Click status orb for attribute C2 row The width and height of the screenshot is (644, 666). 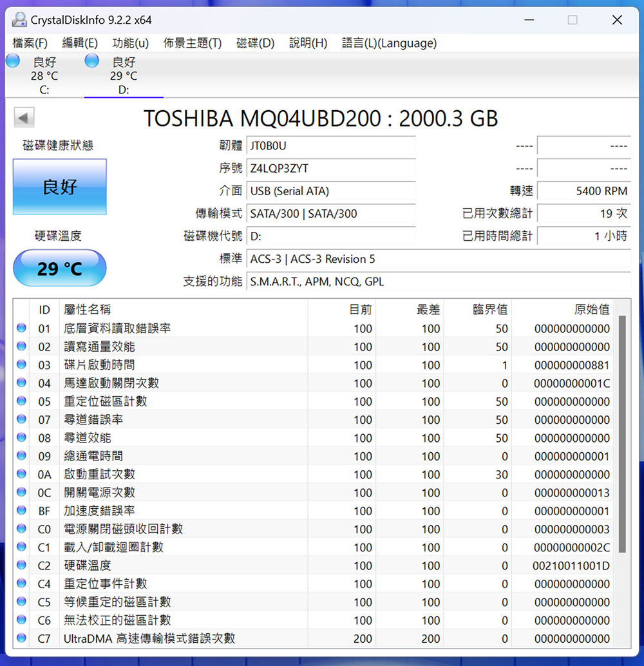21,566
